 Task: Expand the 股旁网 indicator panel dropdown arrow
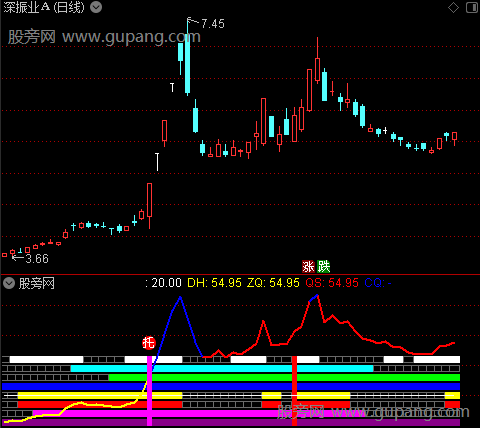9,283
